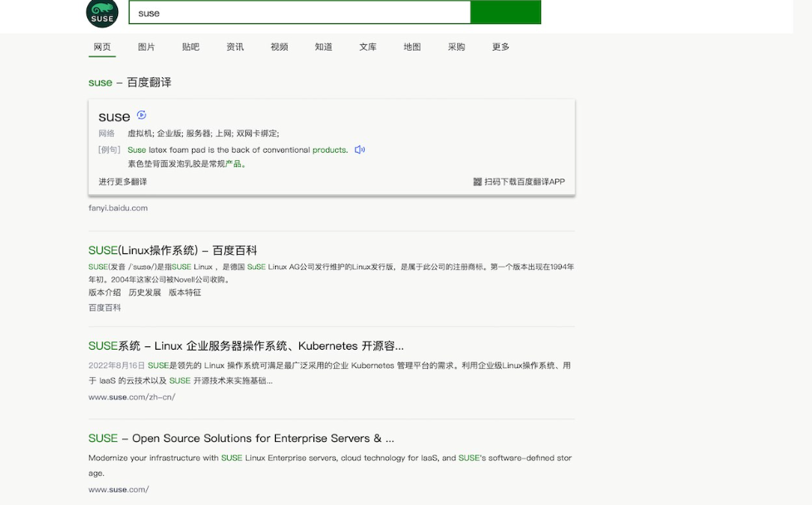Click the 网络 label in translation card
Screen dimensions: 812x505
(x=106, y=134)
